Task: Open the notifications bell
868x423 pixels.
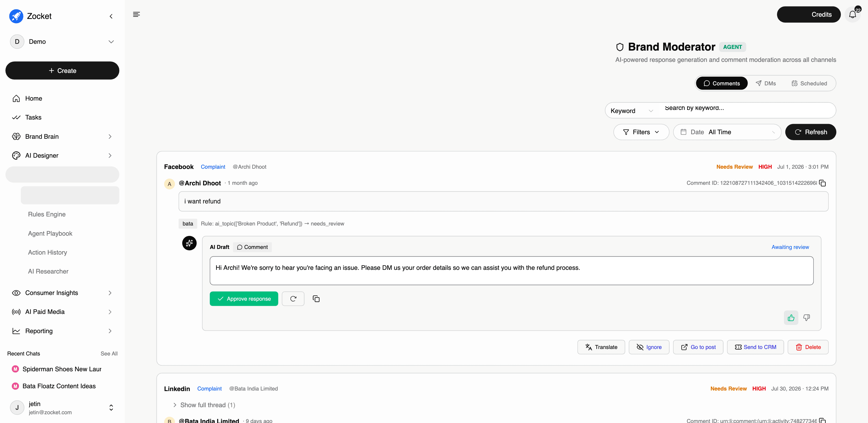Action: (852, 14)
